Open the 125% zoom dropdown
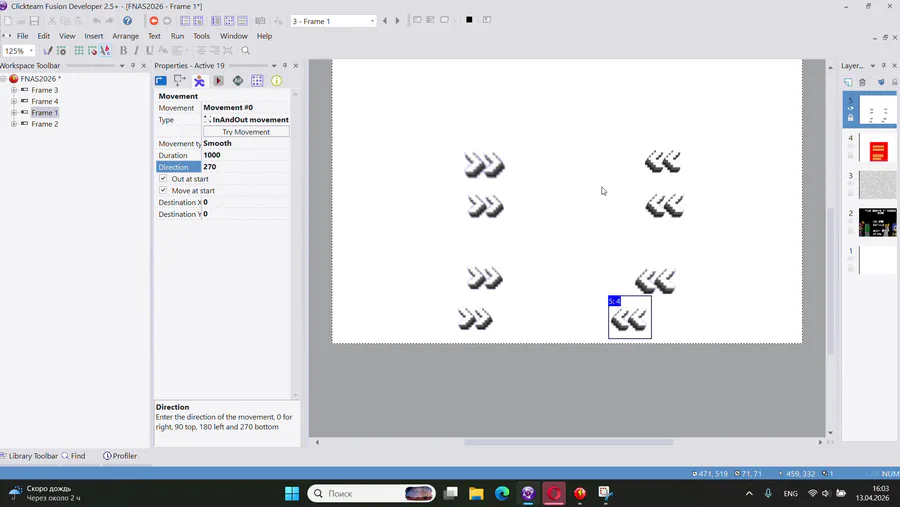Image resolution: width=900 pixels, height=507 pixels. (x=31, y=51)
